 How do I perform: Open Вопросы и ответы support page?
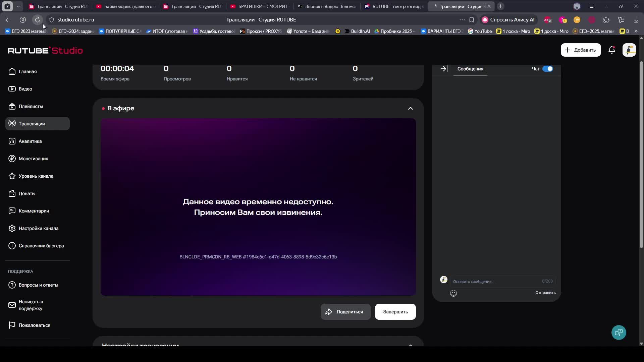coord(38,285)
